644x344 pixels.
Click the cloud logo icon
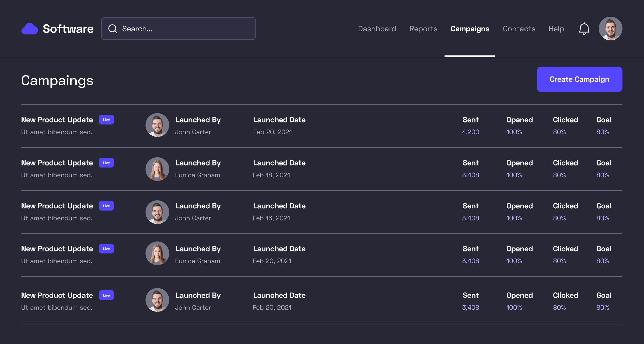(30, 28)
